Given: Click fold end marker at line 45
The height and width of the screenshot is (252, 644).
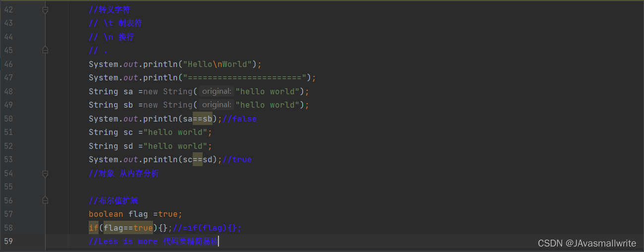Looking at the screenshot, I should 46,50.
